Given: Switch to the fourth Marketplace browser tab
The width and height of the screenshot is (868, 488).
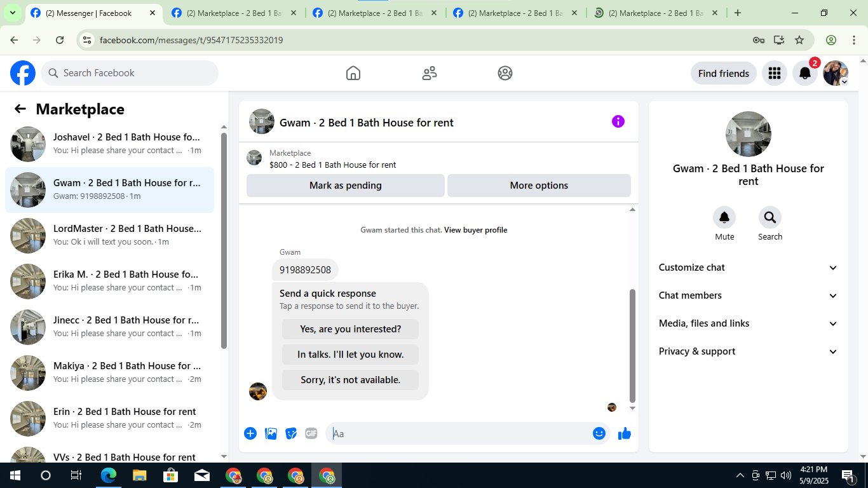Looking at the screenshot, I should tap(515, 13).
